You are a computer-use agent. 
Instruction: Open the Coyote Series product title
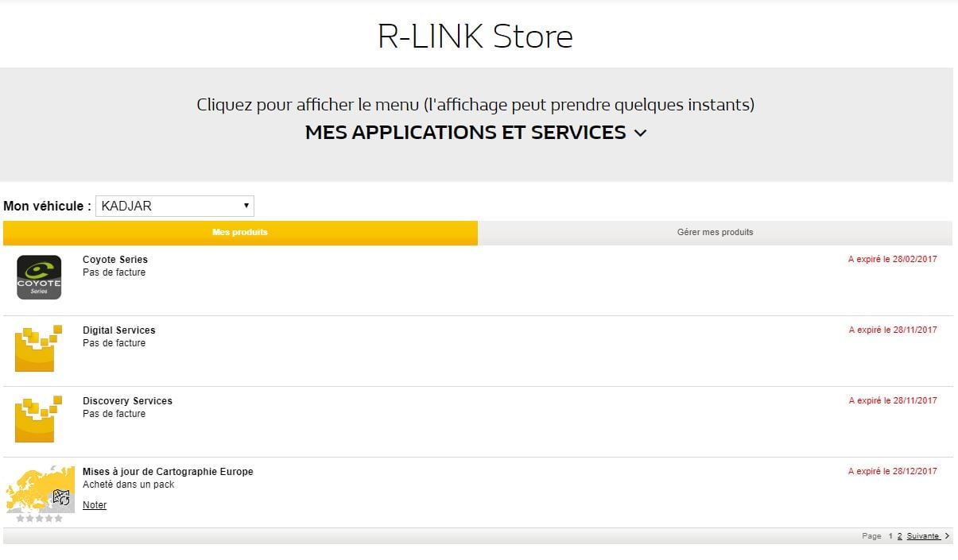115,260
